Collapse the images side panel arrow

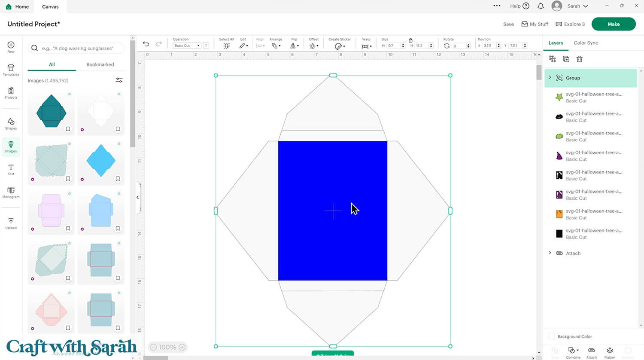point(138,198)
